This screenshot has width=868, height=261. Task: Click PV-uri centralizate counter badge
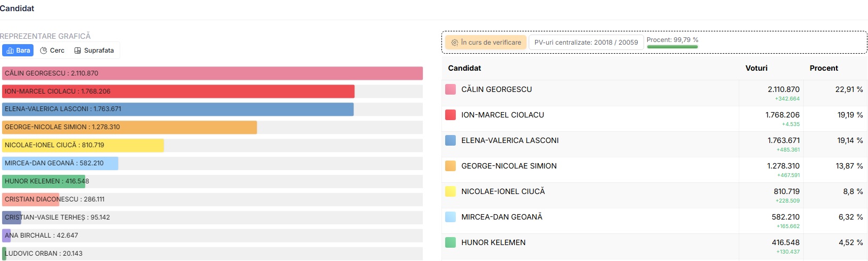586,43
